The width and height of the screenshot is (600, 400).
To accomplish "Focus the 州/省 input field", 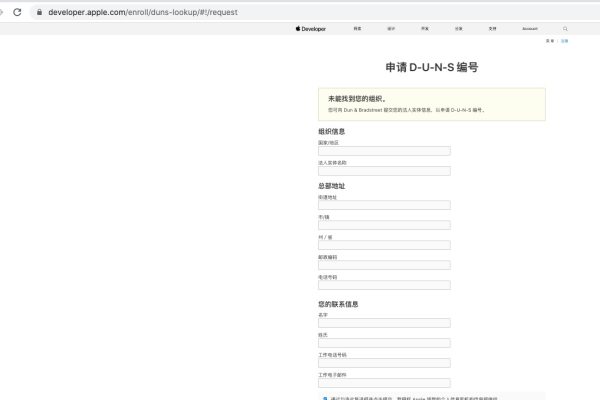I will [384, 245].
